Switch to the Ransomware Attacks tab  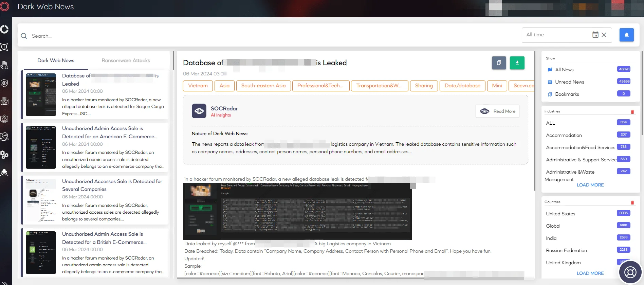(126, 60)
